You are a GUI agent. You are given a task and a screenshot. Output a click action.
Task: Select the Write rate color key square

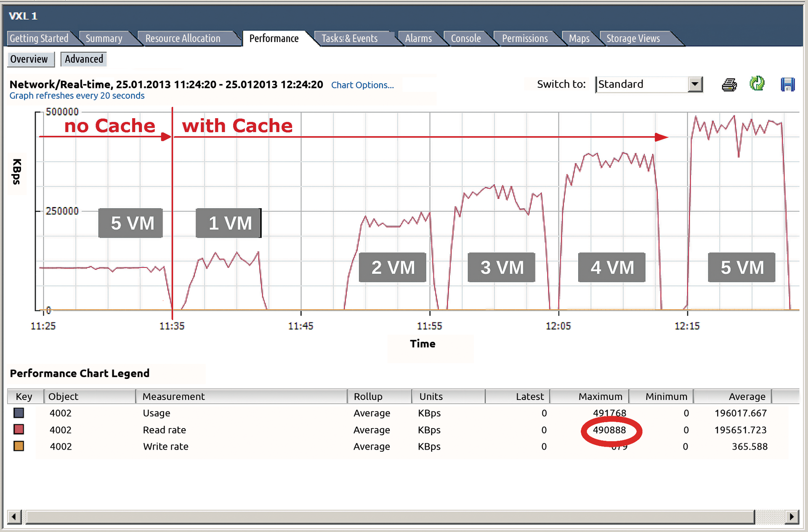point(18,446)
